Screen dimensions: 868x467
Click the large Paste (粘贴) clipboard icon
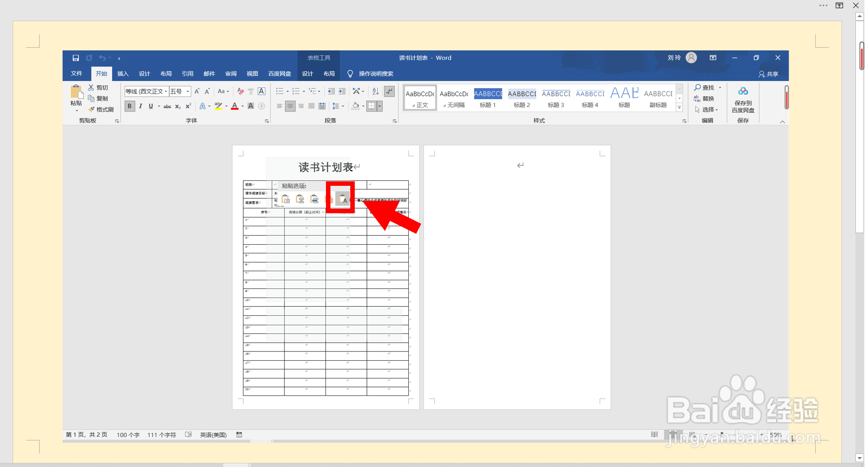(77, 92)
